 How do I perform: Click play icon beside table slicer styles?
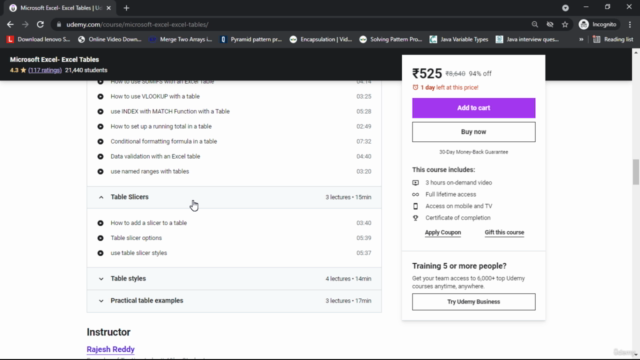pyautogui.click(x=100, y=253)
